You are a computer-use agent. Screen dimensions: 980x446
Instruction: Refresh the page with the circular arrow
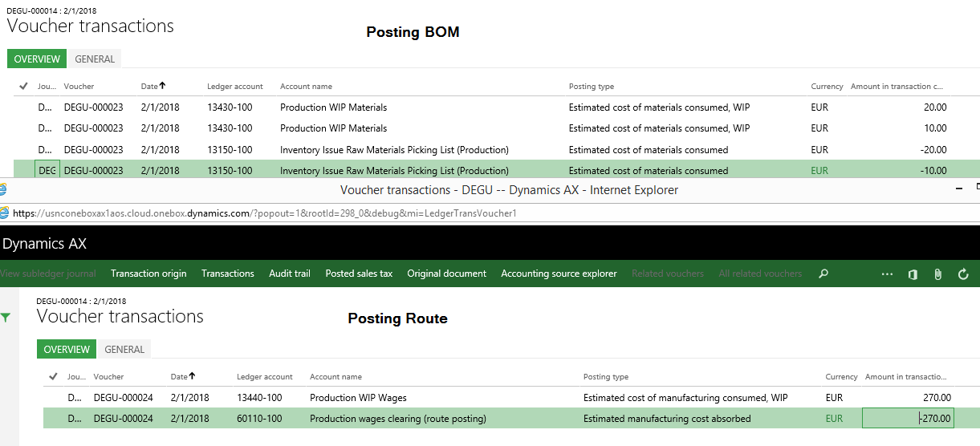pos(963,274)
